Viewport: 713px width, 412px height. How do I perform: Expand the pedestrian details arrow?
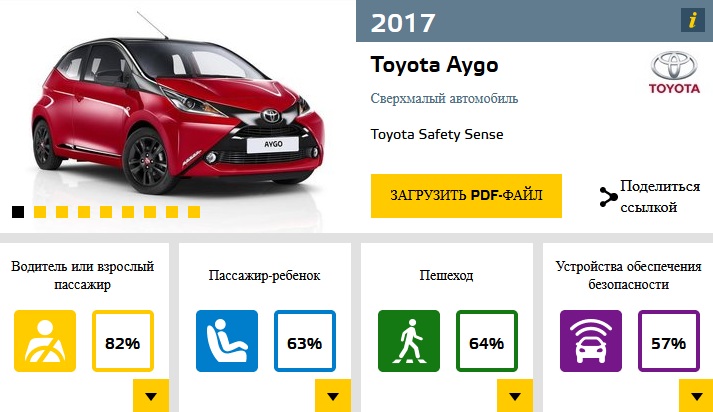[515, 396]
